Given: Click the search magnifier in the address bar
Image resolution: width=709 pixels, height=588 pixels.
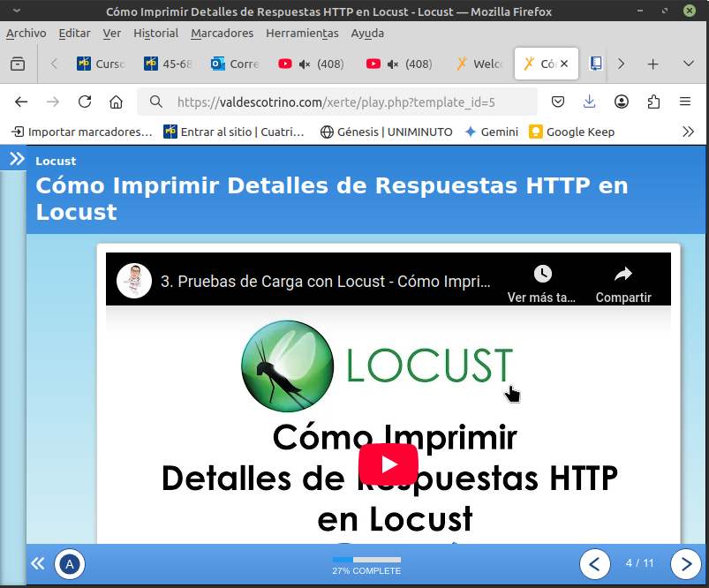Looking at the screenshot, I should click(x=156, y=102).
